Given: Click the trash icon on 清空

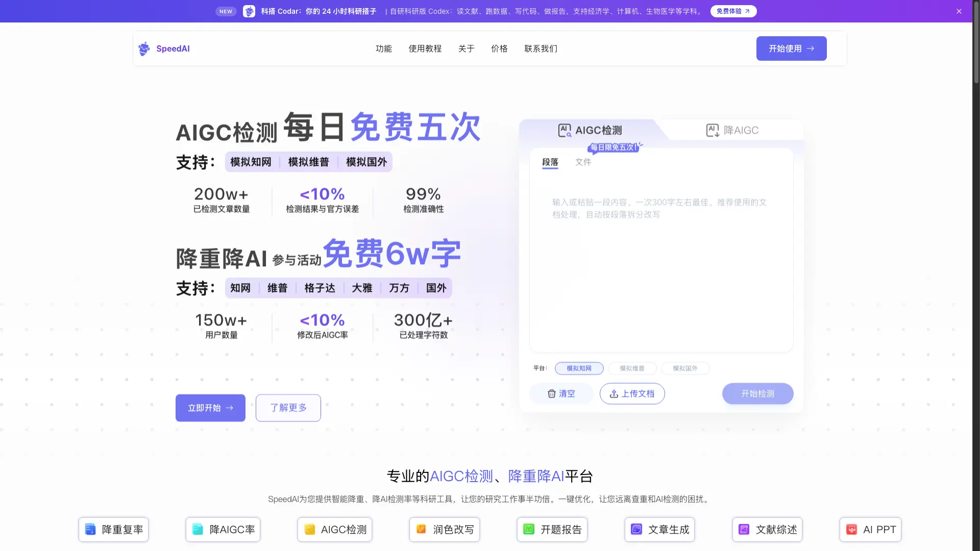Looking at the screenshot, I should point(552,394).
